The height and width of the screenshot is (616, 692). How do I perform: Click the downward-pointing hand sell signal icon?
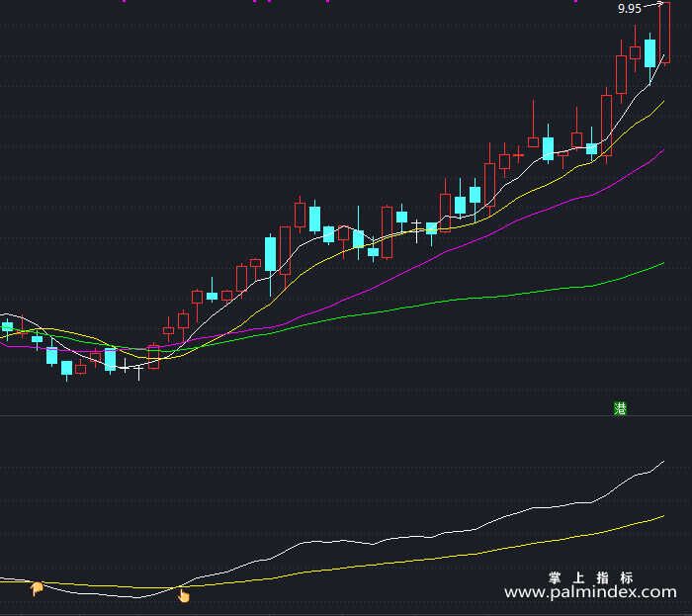click(x=37, y=588)
